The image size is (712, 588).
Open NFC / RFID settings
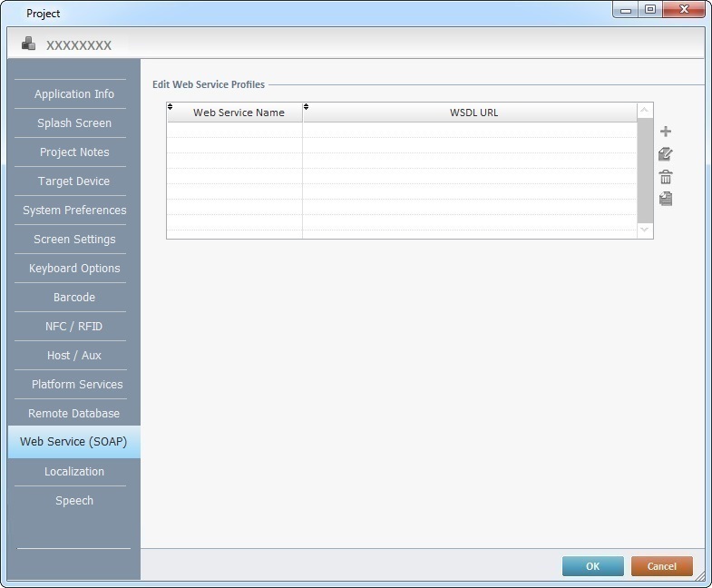[74, 327]
